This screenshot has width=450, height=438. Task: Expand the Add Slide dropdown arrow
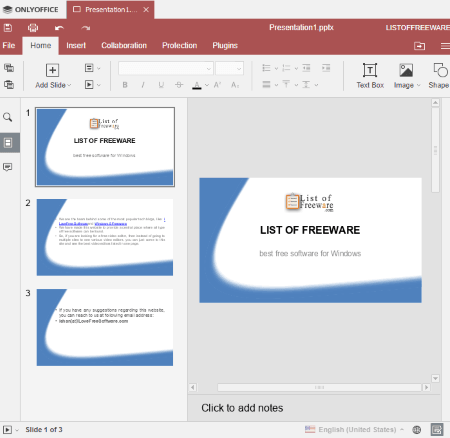pos(69,85)
